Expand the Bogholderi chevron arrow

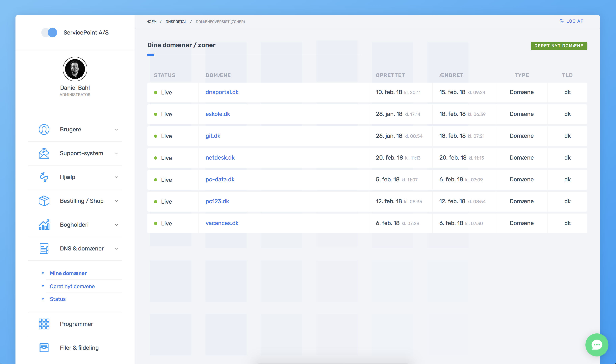pos(116,225)
